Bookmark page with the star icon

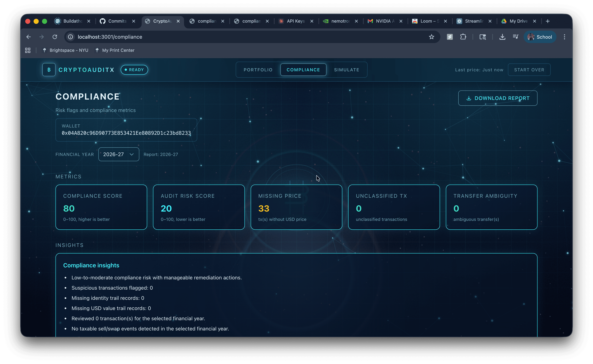point(431,37)
